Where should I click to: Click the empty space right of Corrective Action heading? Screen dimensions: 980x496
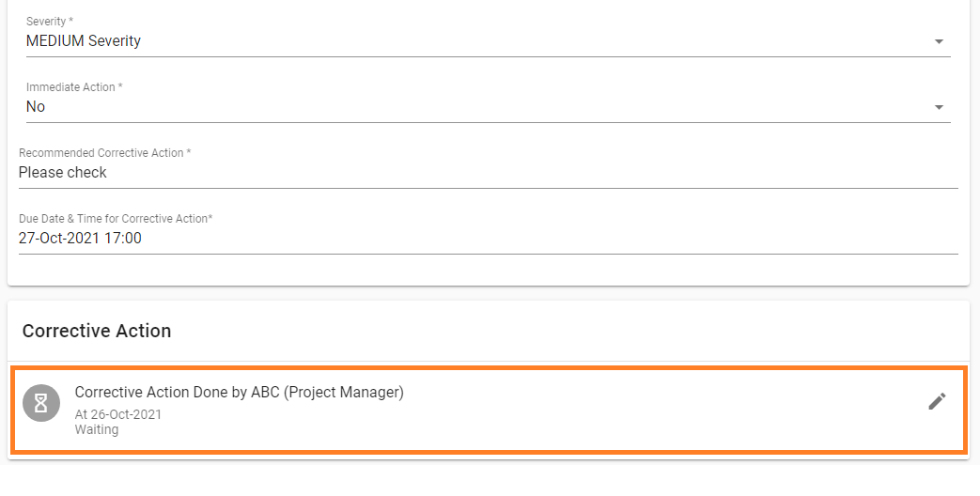564,331
